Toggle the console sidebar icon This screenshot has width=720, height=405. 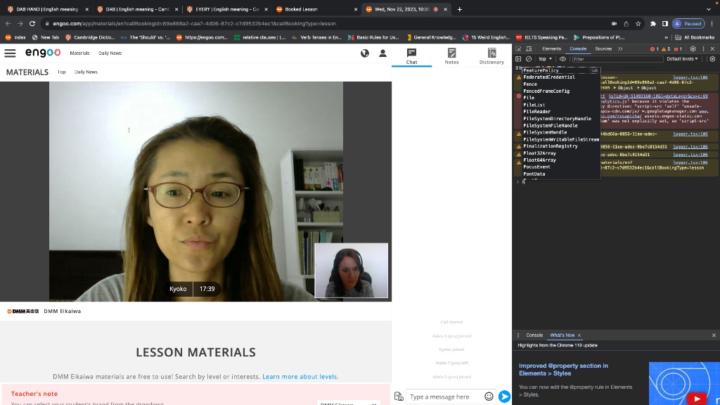click(x=518, y=59)
